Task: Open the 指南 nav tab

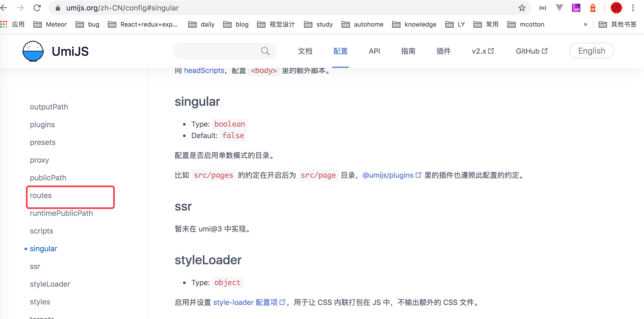Action: click(408, 51)
